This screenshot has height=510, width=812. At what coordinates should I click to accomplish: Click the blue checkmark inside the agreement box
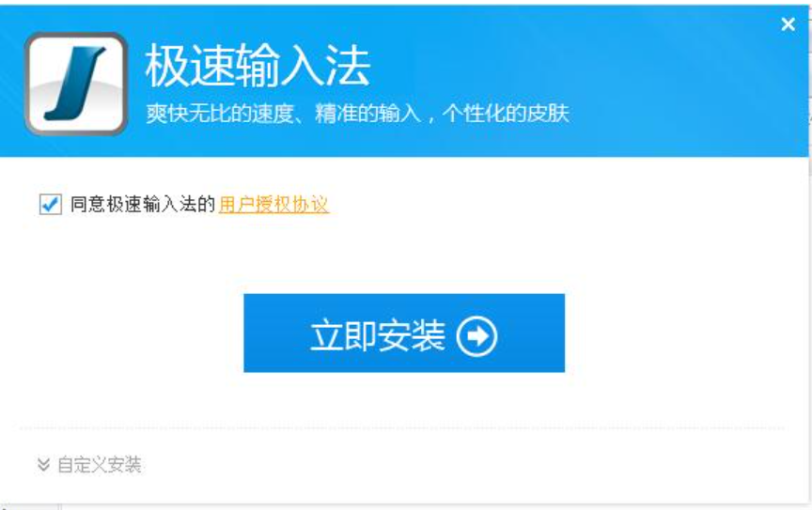click(x=51, y=203)
